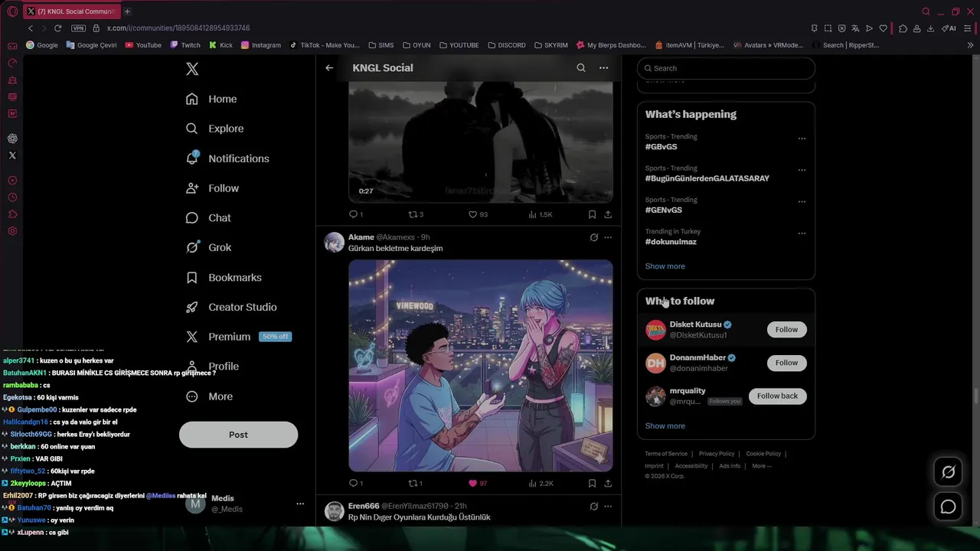Image resolution: width=980 pixels, height=551 pixels.
Task: Bookmark the Akame post
Action: pos(592,483)
